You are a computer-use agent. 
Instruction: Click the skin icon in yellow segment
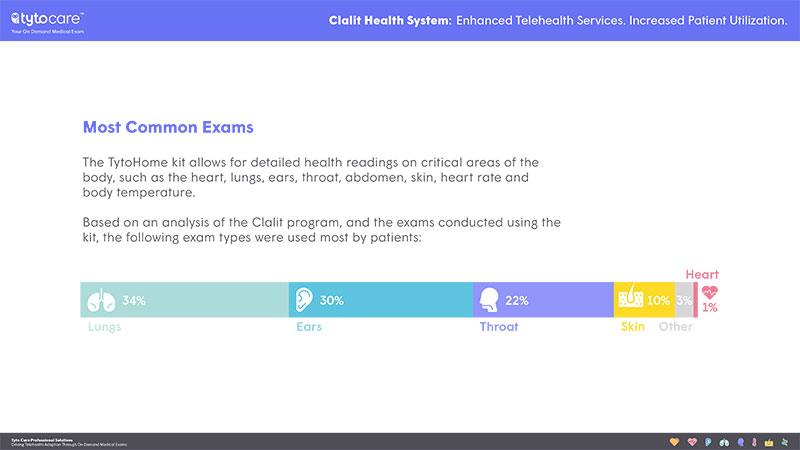(631, 296)
